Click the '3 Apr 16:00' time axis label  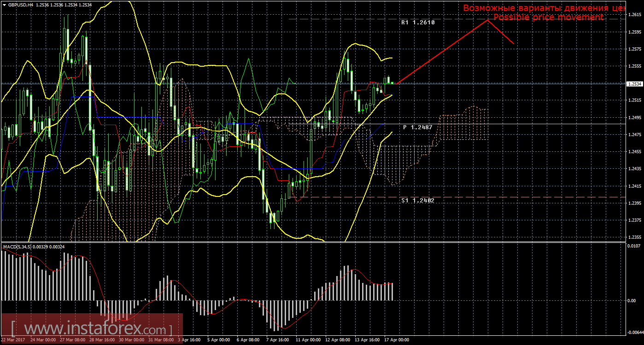click(189, 340)
